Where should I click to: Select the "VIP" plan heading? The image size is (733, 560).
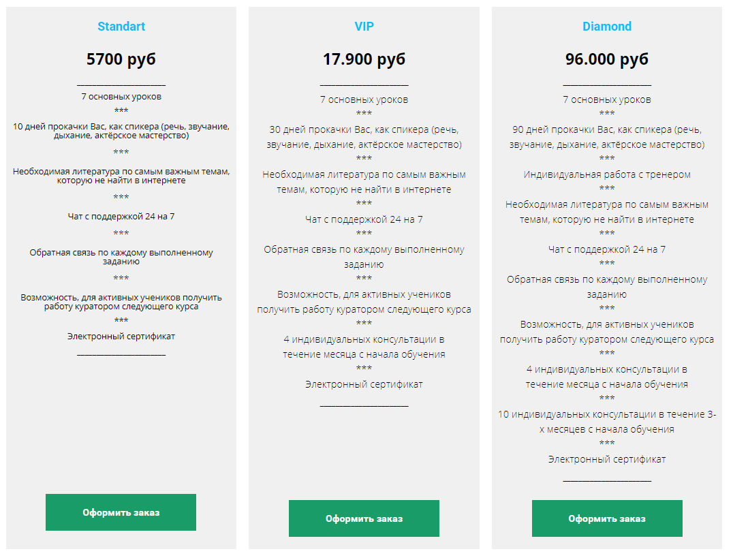click(364, 27)
